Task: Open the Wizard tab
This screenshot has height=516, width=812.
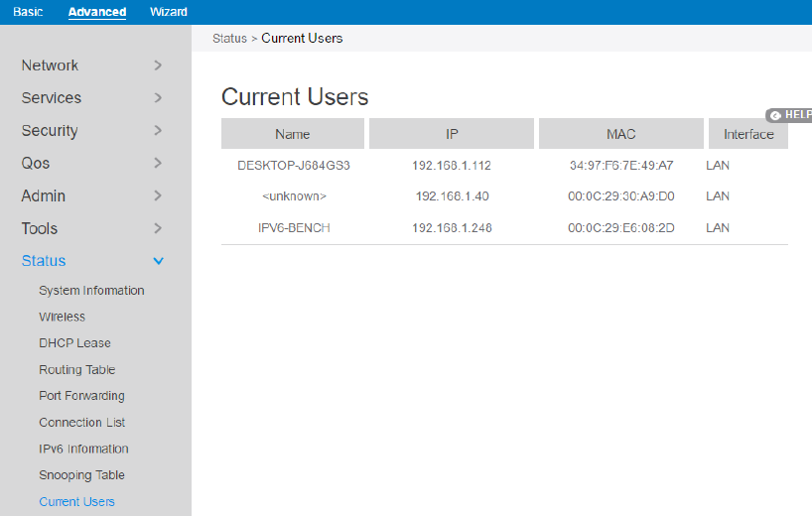Action: pos(169,12)
